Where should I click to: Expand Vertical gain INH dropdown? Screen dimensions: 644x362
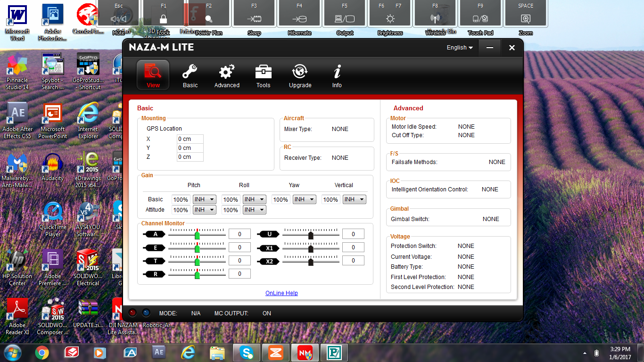[354, 199]
